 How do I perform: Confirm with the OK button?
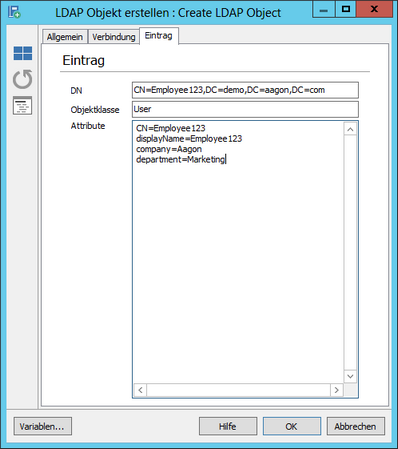(x=292, y=426)
